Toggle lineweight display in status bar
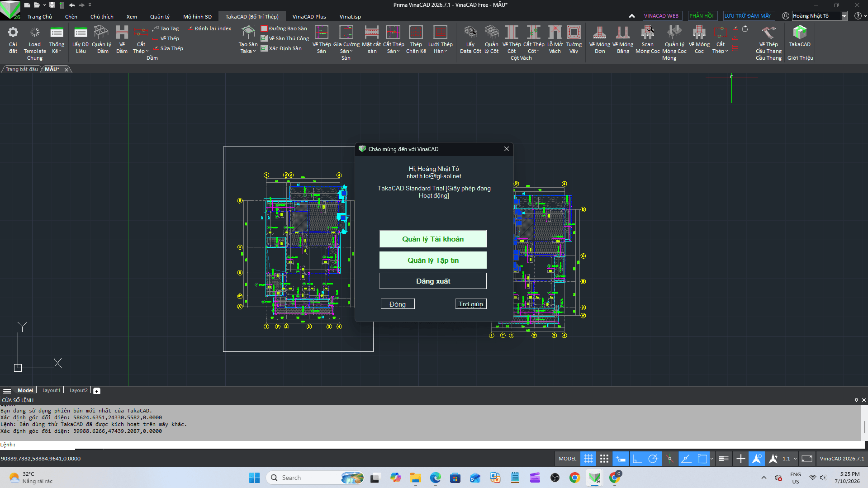This screenshot has height=488, width=868. (x=723, y=459)
